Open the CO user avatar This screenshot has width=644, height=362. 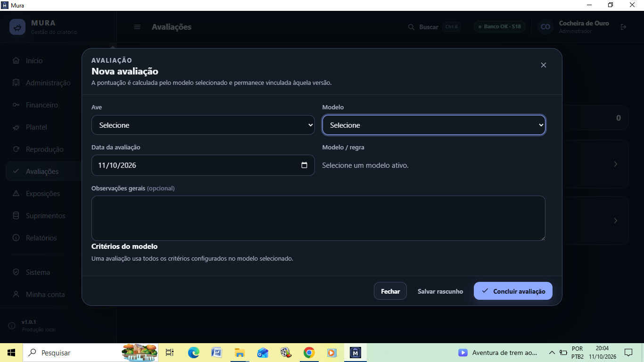click(545, 27)
